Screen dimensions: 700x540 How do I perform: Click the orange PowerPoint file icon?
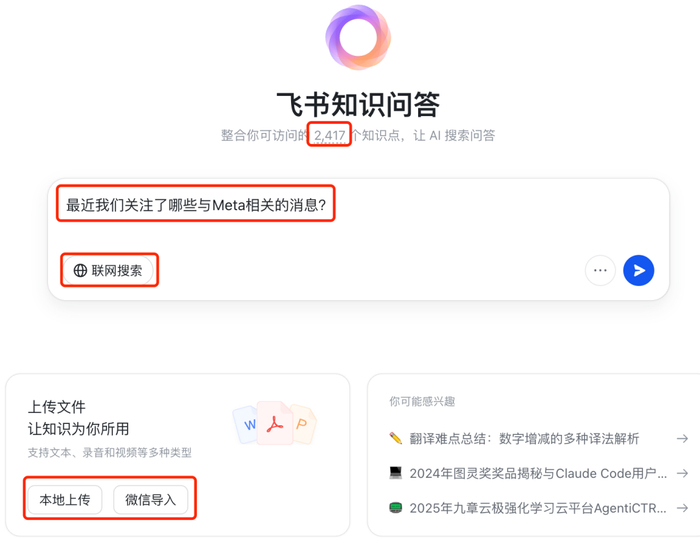[301, 425]
